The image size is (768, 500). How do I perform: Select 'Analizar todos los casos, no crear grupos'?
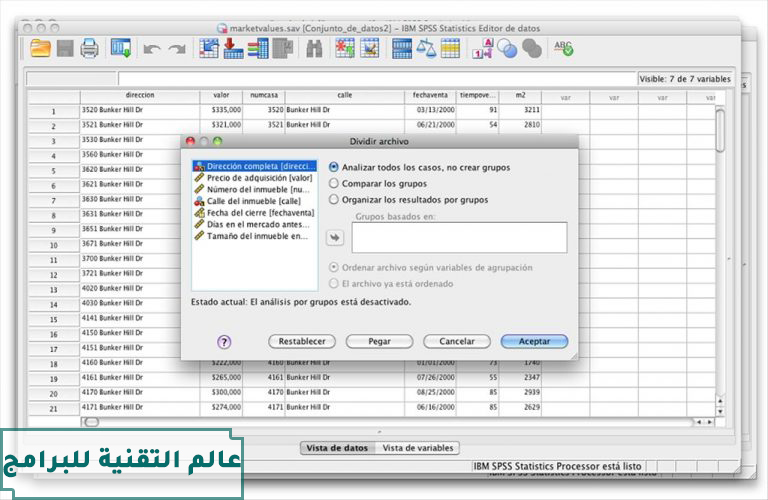(x=419, y=167)
